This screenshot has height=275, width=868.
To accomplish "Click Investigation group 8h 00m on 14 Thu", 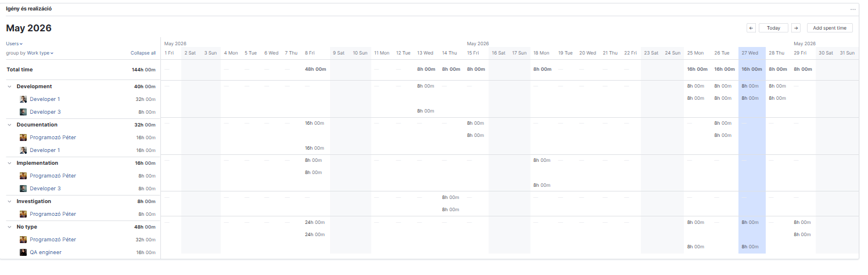I will (x=450, y=197).
